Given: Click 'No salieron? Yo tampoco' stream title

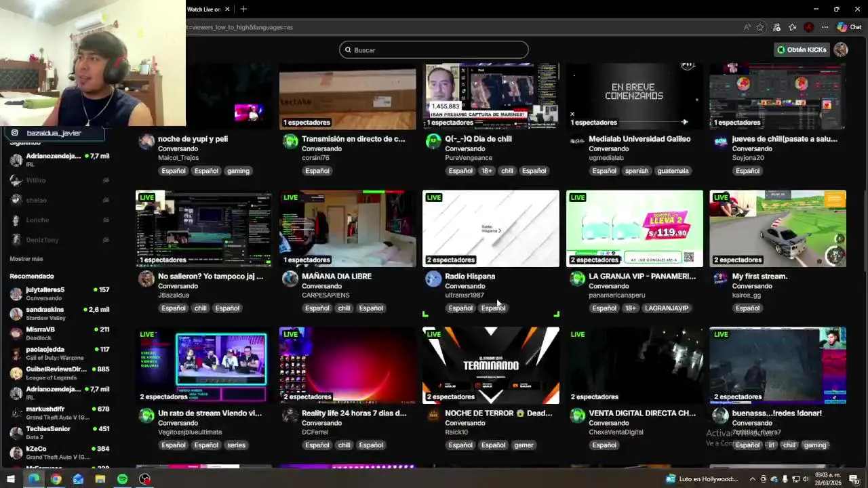Looking at the screenshot, I should coord(211,277).
